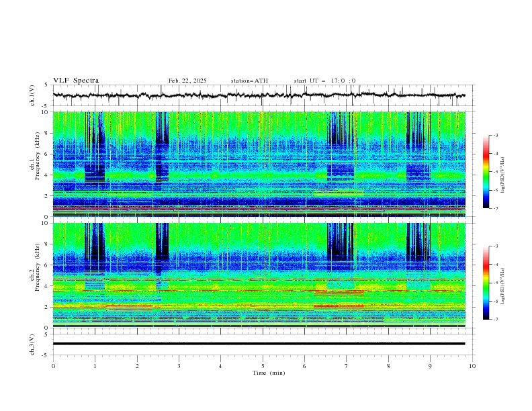Image resolution: width=532 pixels, height=411 pixels.
Task: Click time axis tick label "4"
Action: click(220, 366)
